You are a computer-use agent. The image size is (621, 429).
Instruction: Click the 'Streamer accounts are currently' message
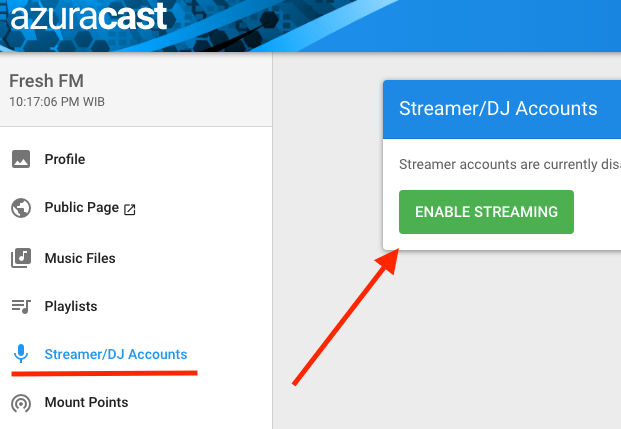tap(510, 164)
